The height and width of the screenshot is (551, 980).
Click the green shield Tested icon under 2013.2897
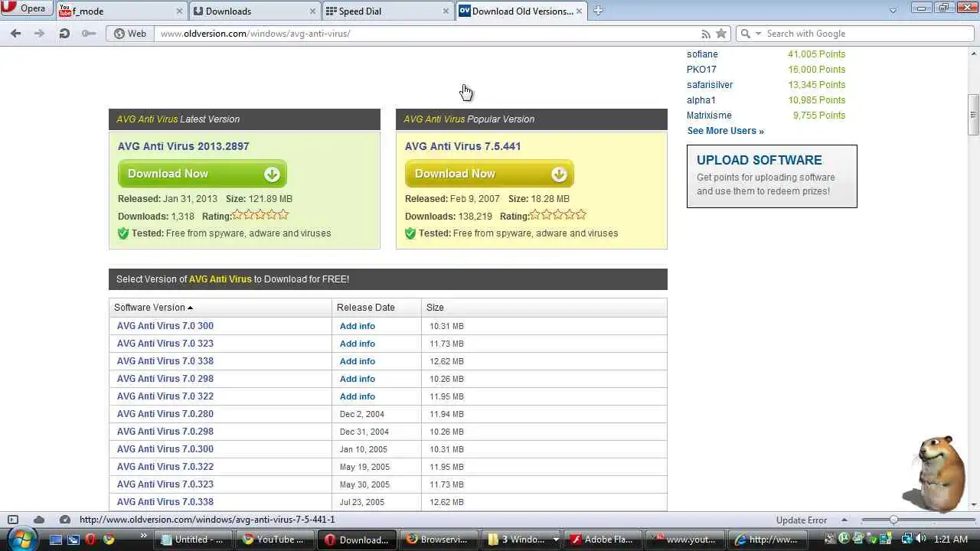click(x=123, y=233)
